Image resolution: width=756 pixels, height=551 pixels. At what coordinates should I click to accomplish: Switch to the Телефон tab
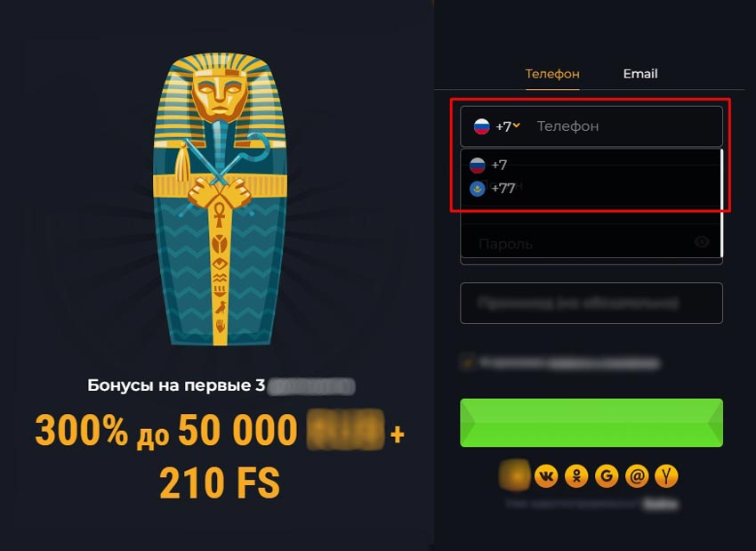pos(552,74)
